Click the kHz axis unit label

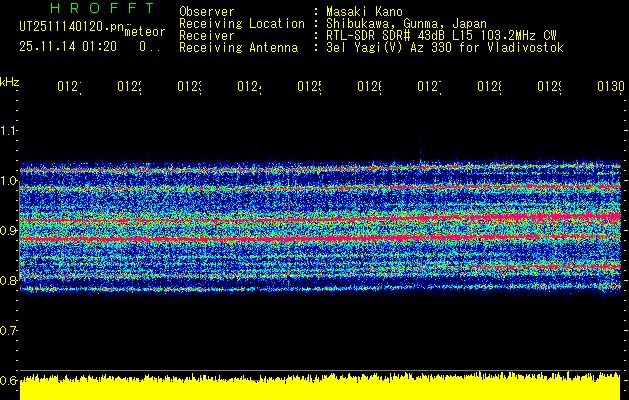coord(9,81)
